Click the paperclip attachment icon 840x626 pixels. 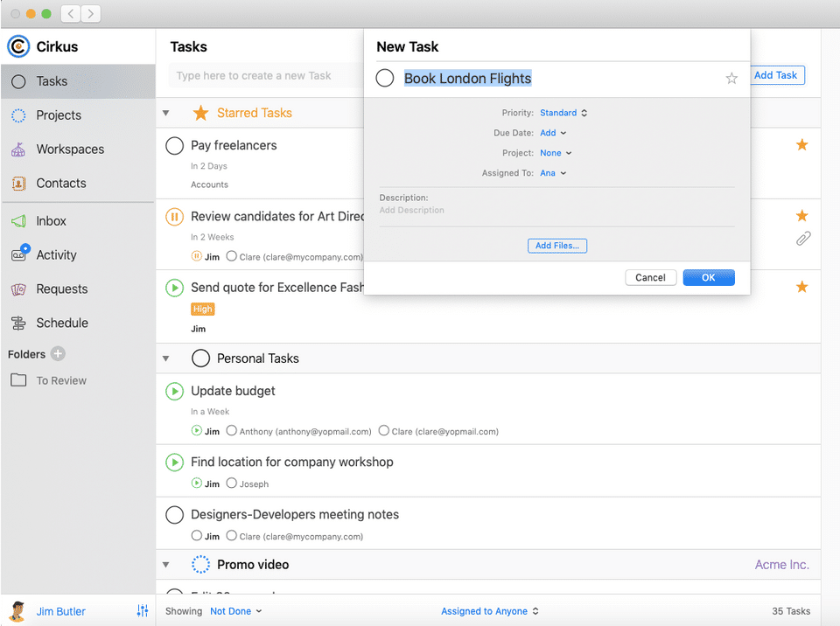click(x=802, y=239)
